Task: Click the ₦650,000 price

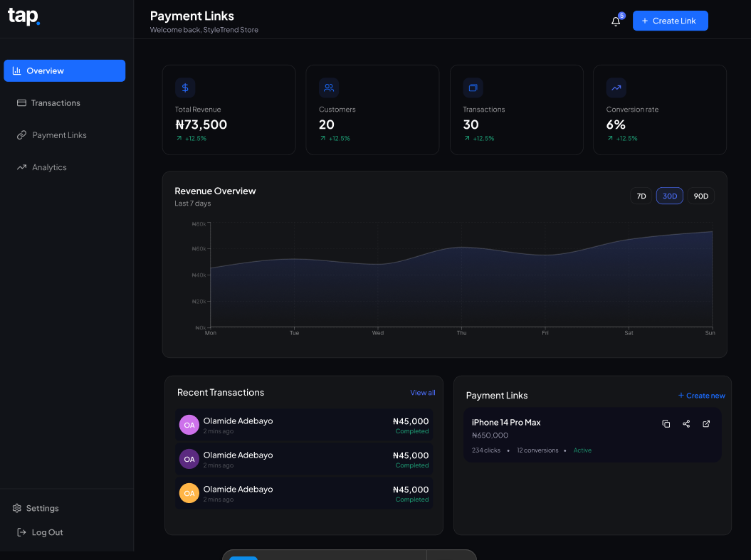Action: click(x=490, y=435)
